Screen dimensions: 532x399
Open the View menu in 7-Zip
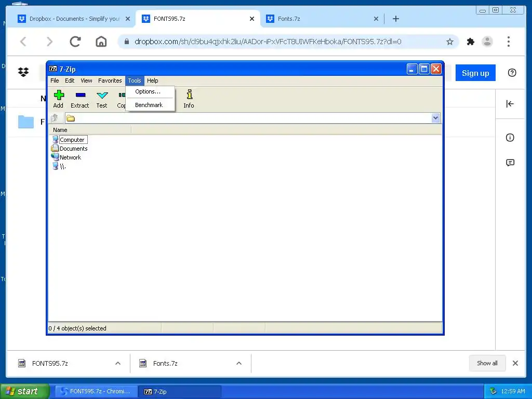coord(86,81)
